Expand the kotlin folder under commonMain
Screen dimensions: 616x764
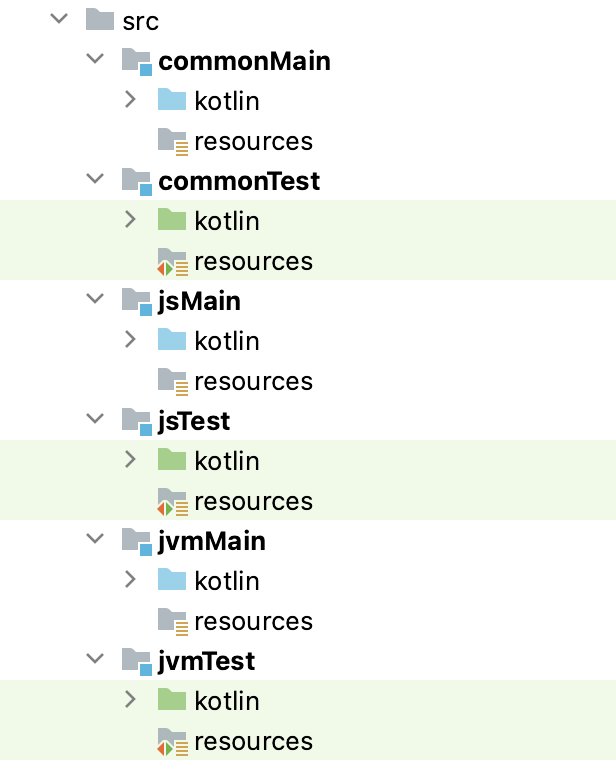click(x=130, y=99)
